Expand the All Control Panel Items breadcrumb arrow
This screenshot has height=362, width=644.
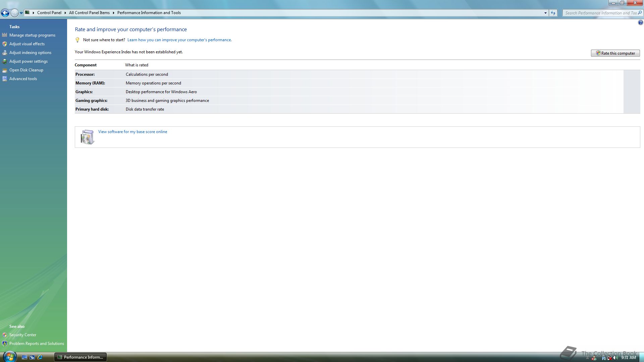tap(113, 13)
